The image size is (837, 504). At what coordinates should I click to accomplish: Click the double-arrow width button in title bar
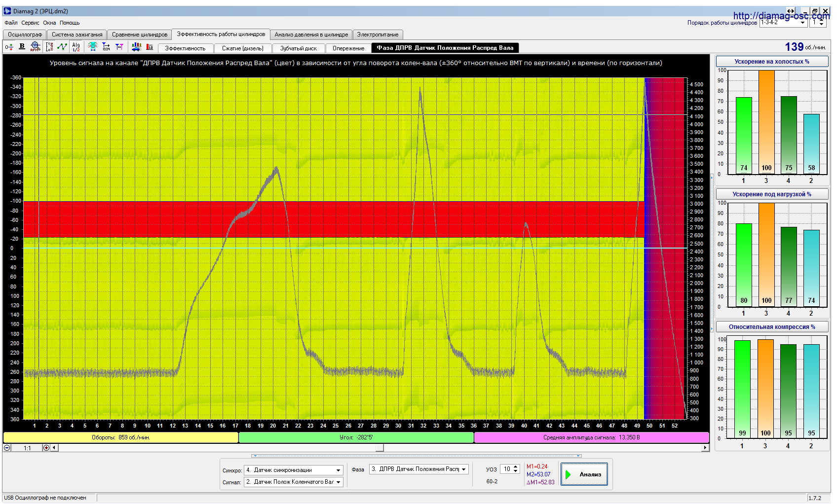coord(791,11)
